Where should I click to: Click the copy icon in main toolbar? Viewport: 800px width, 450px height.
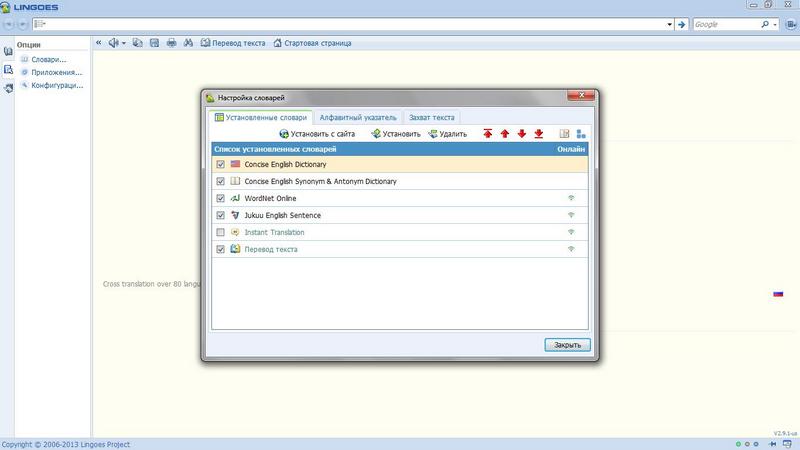tap(137, 43)
